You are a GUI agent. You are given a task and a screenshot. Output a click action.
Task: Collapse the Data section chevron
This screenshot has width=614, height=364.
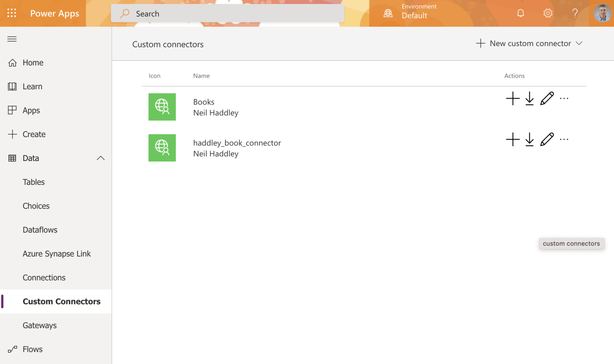101,158
